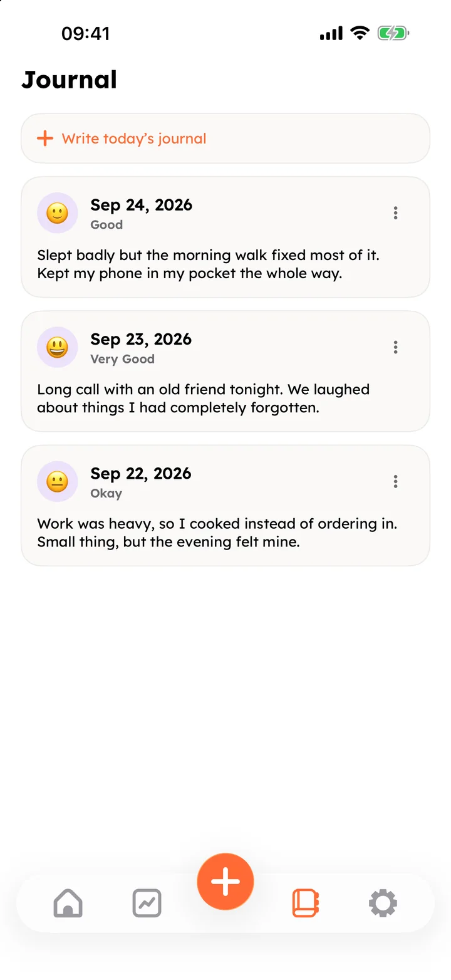
Task: Select the Journal notebook icon tab
Action: (x=306, y=903)
